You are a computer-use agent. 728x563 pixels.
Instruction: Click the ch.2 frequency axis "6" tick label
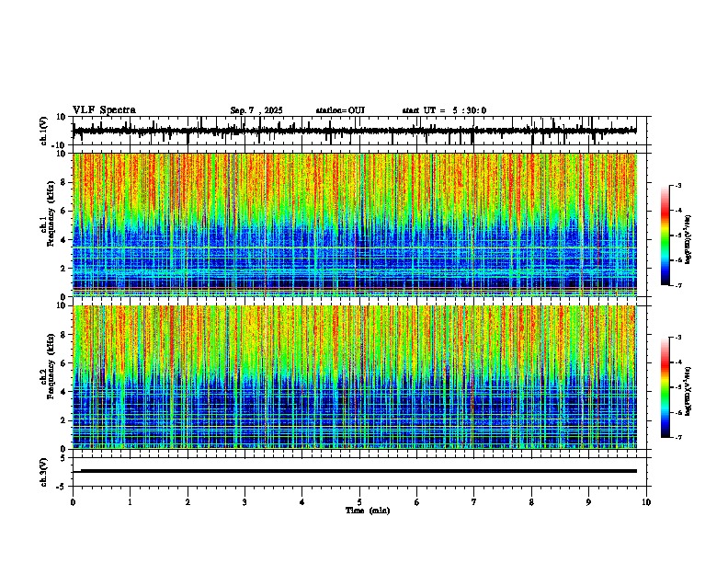[63, 362]
